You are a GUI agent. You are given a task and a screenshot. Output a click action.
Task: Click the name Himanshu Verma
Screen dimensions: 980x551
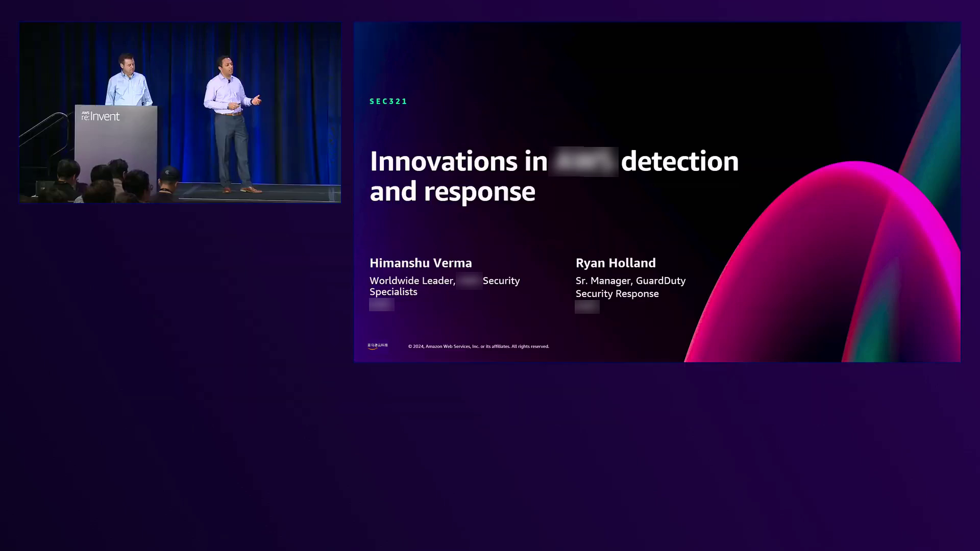tap(421, 263)
